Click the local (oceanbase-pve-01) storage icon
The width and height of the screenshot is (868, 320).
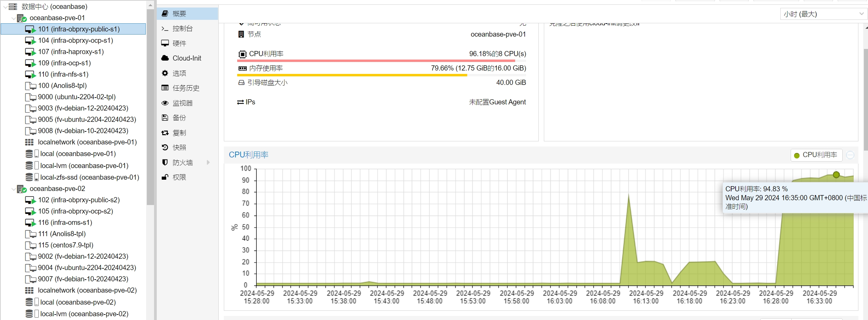click(x=32, y=154)
